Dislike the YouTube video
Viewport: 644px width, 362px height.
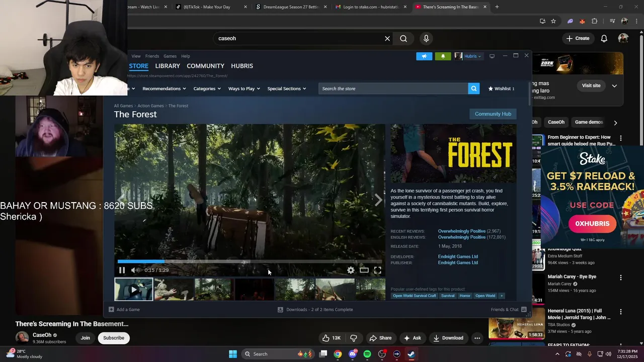353,338
